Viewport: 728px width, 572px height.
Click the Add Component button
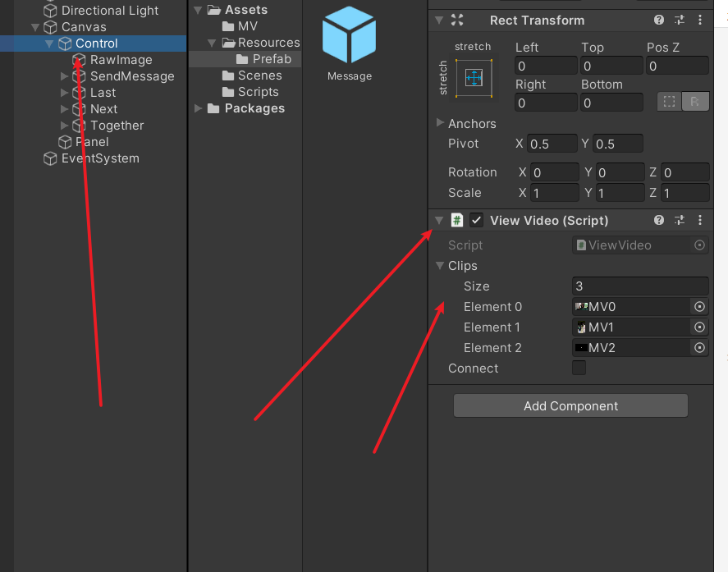570,405
